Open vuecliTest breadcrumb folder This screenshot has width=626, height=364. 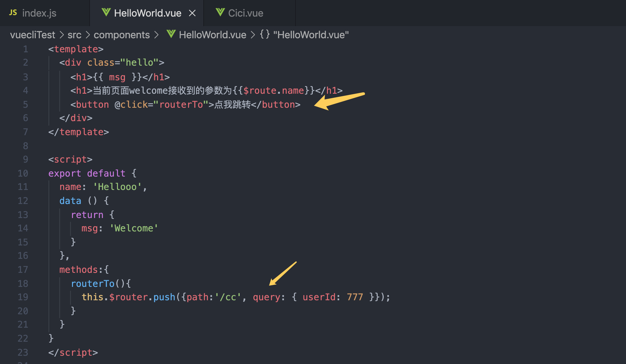coord(33,35)
